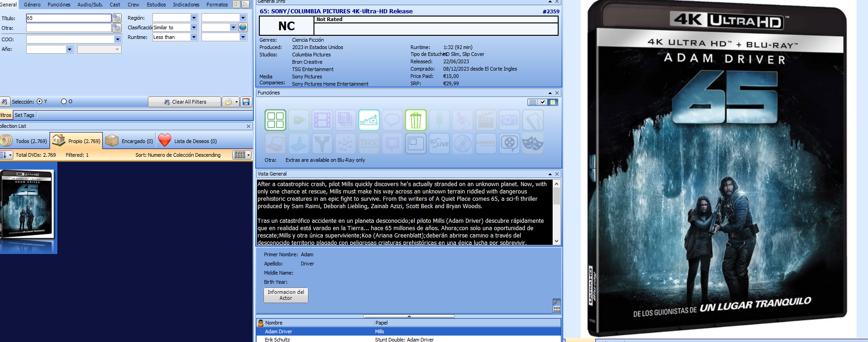Open the first Región dropdown

(194, 18)
